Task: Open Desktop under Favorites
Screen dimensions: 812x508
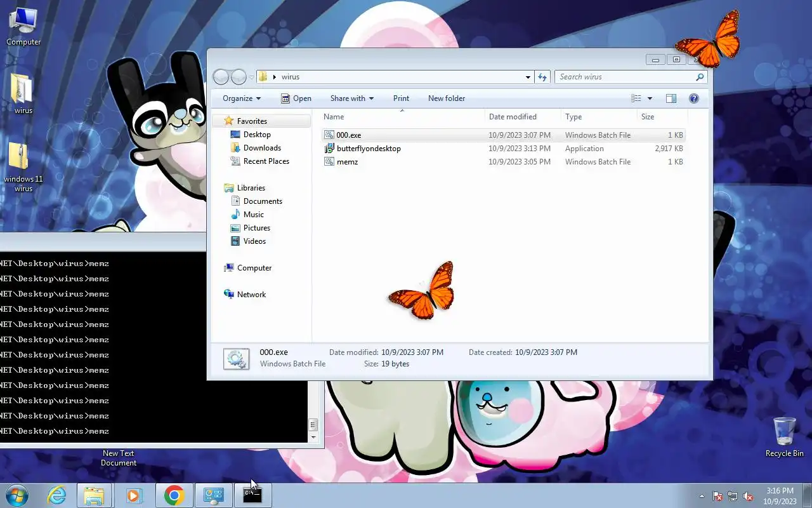Action: click(x=257, y=135)
